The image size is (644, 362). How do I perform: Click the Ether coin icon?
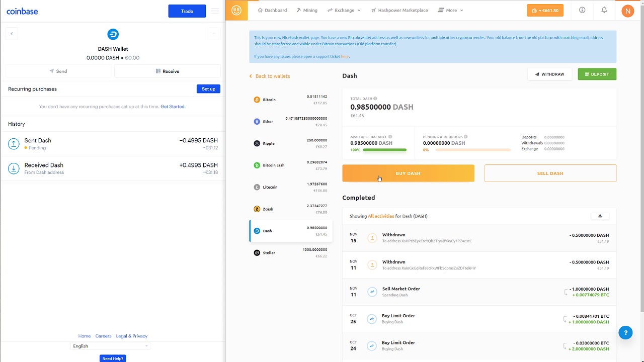(257, 122)
